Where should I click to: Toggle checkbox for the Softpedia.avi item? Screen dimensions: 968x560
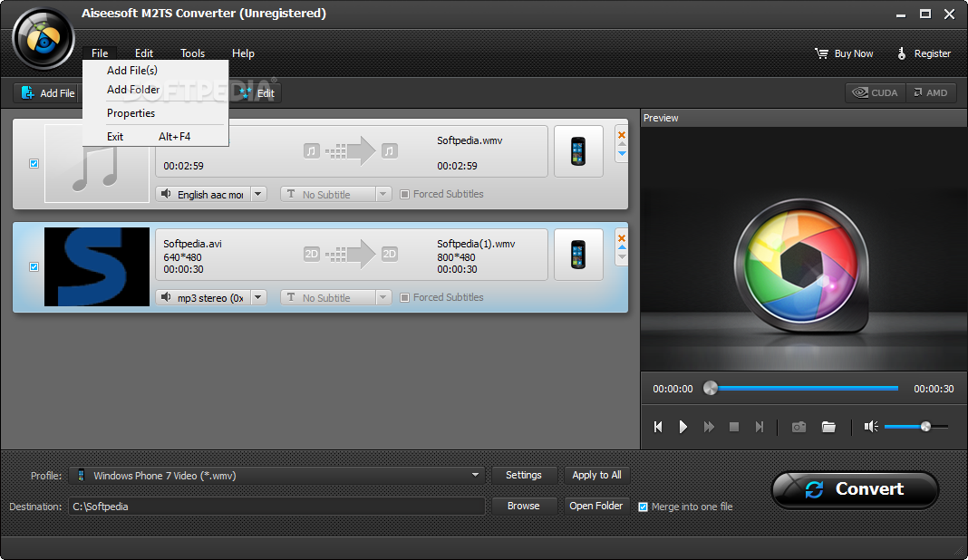point(34,266)
